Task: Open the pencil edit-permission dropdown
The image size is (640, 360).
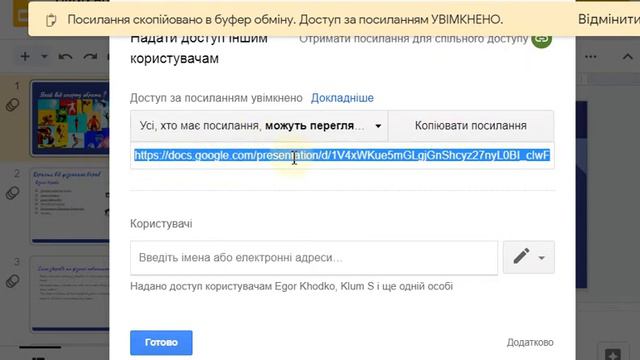Action: point(529,257)
